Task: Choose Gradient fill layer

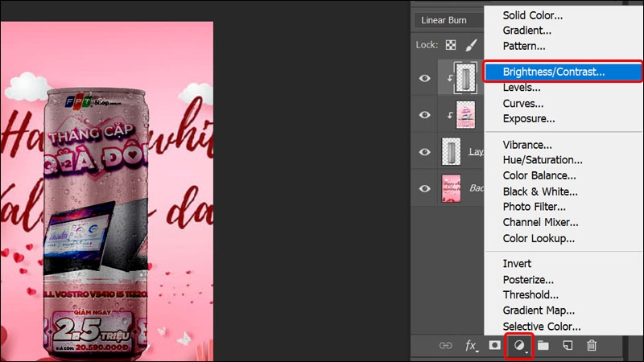Action: [x=527, y=31]
